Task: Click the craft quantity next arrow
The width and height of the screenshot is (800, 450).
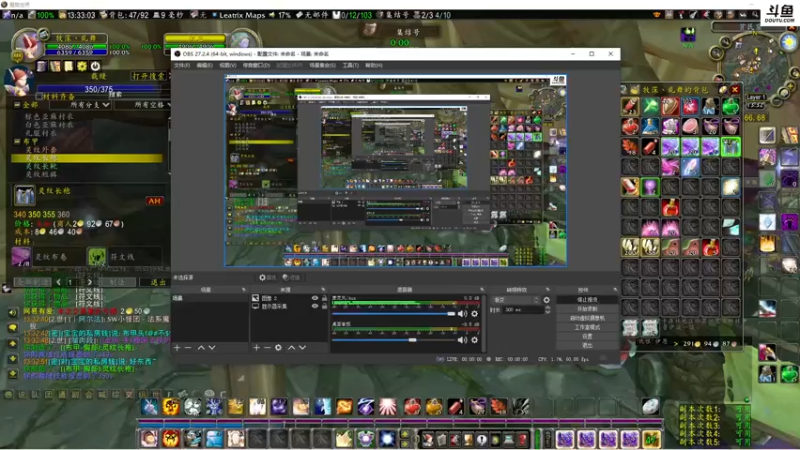Action: (x=90, y=282)
